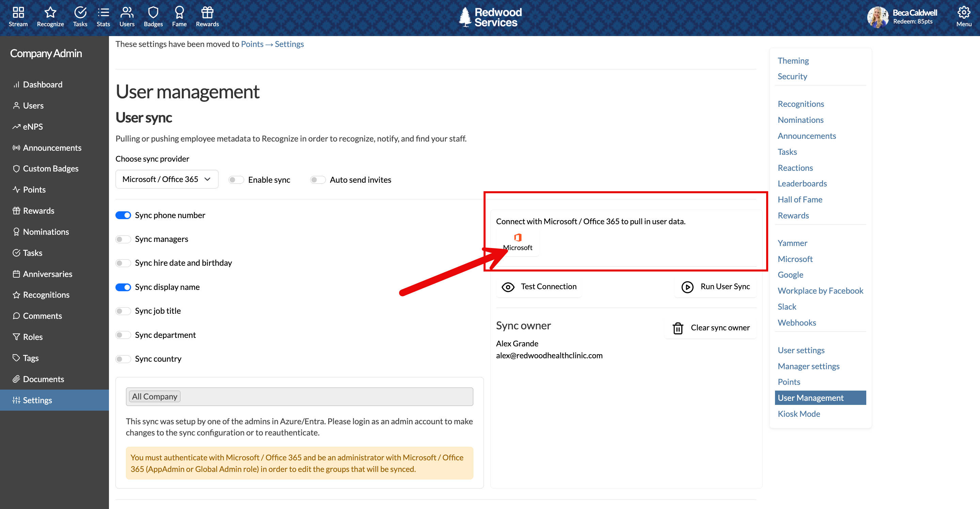Open Slack integration settings
Screen dimensions: 980x509
pyautogui.click(x=787, y=307)
